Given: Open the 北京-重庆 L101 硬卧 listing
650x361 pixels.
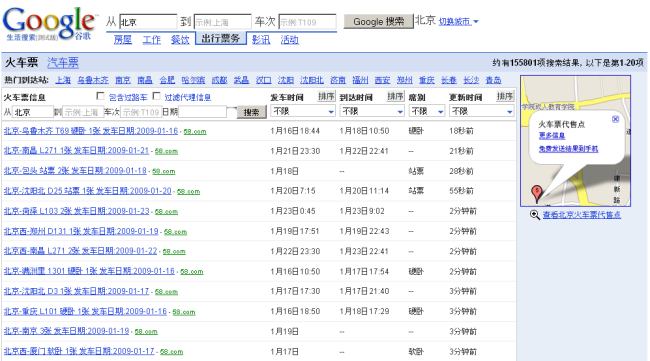Looking at the screenshot, I should pos(85,311).
